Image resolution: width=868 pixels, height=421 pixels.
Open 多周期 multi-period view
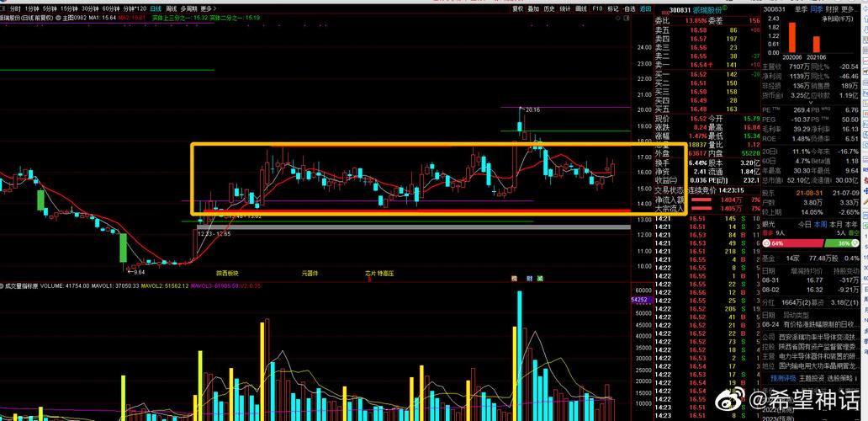coord(188,9)
